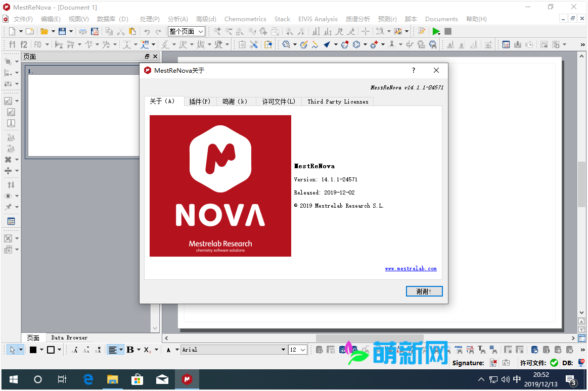
Task: Click the DB connection status icon
Action: click(x=581, y=363)
